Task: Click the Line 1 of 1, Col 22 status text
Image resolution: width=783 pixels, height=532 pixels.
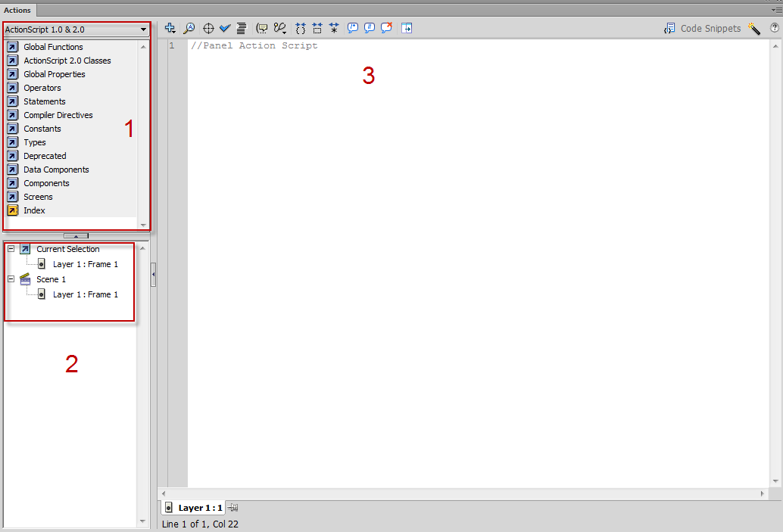Action: pyautogui.click(x=200, y=524)
